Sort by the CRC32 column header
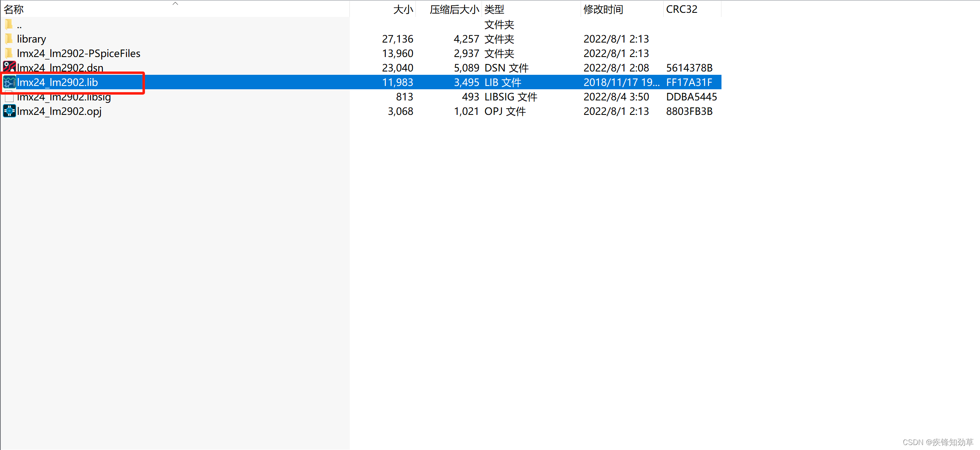980x450 pixels. pyautogui.click(x=681, y=9)
